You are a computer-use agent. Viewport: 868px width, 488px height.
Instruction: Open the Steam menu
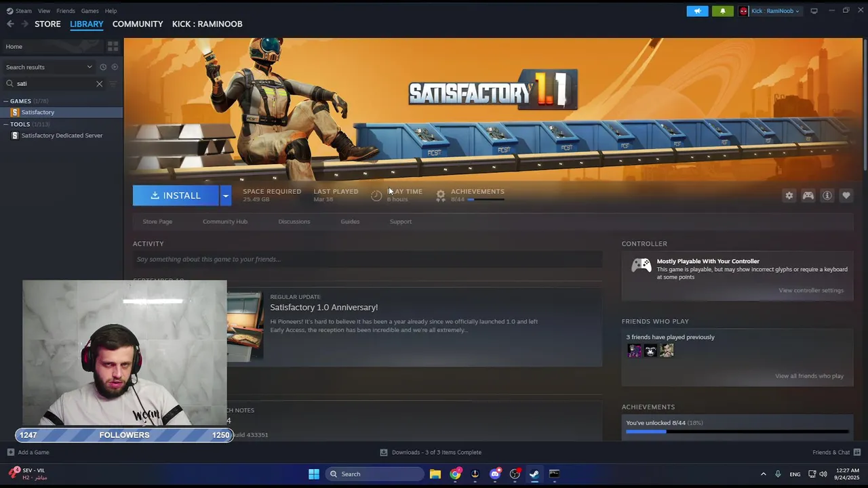tap(19, 11)
